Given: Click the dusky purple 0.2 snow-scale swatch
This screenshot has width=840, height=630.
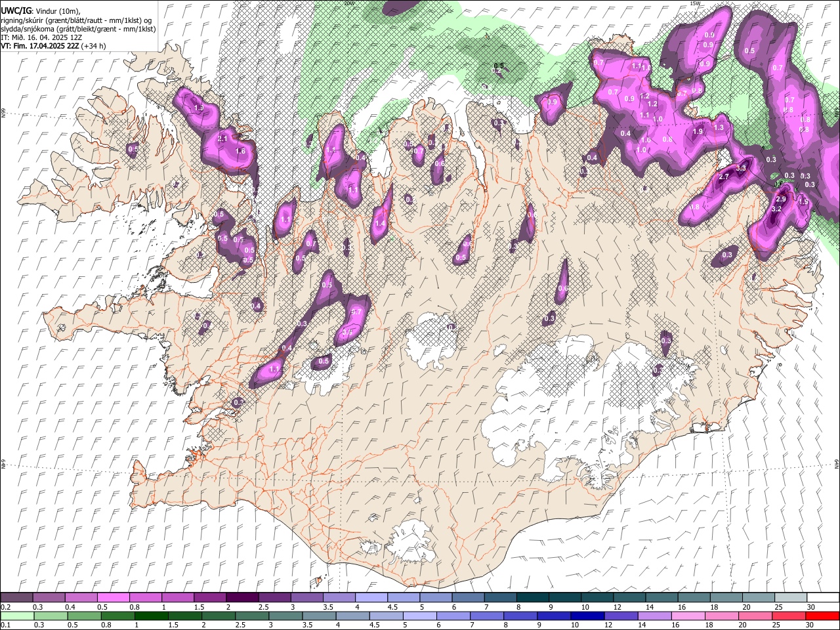Looking at the screenshot, I should tap(17, 598).
